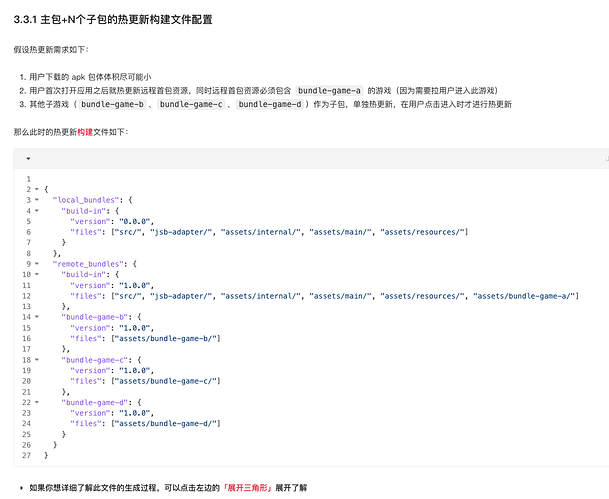The height and width of the screenshot is (499, 609).
Task: Click "assets/main/" on line 12
Action: pyautogui.click(x=341, y=296)
